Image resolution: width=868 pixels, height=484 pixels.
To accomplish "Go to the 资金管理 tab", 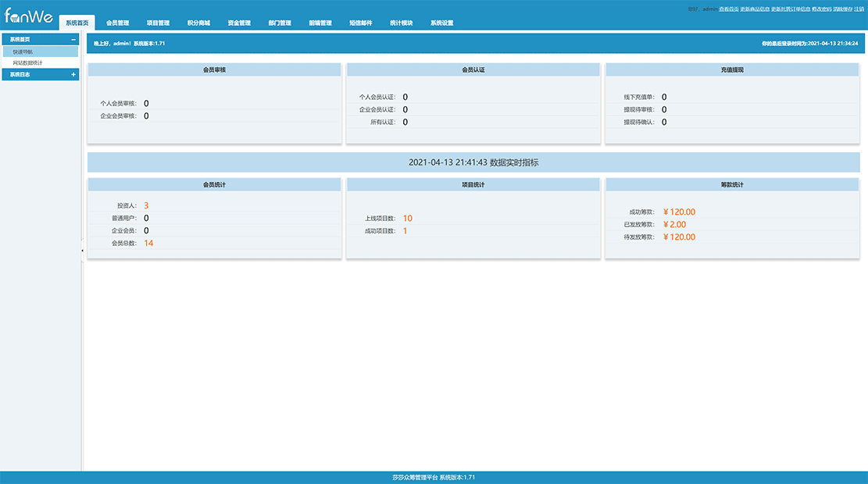I will tap(239, 23).
